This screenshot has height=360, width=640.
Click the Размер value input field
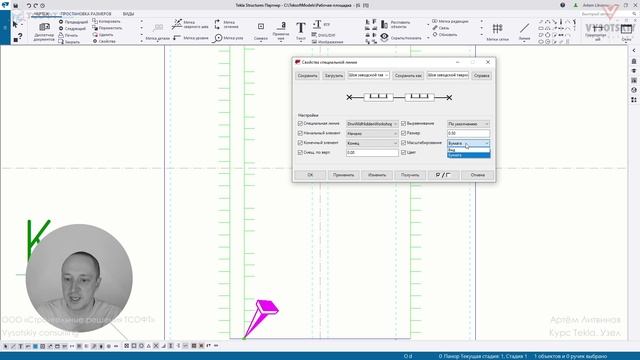click(x=468, y=133)
